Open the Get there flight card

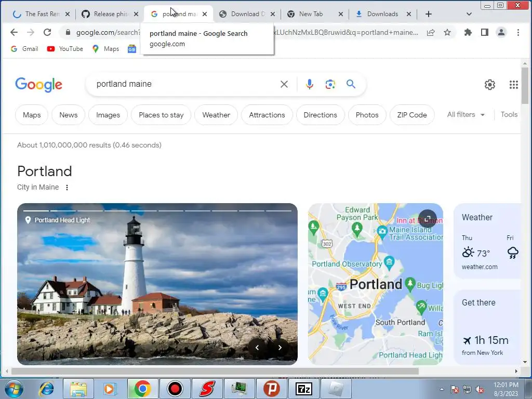coord(487,327)
